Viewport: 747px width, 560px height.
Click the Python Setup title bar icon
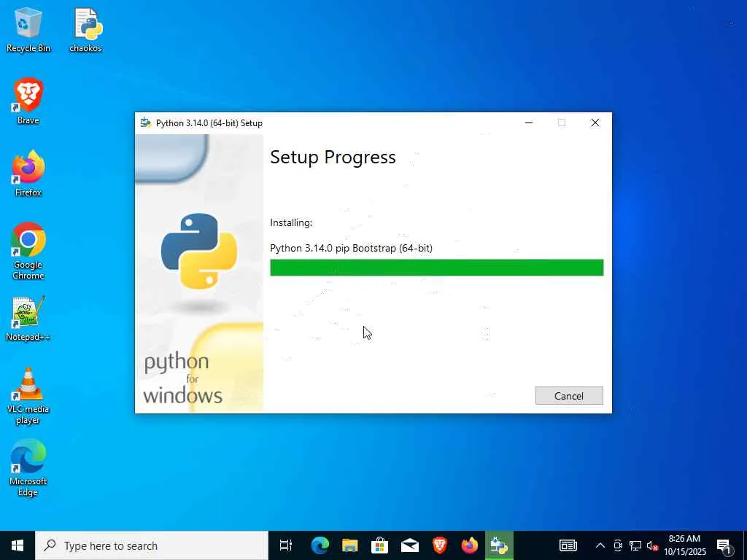tap(146, 122)
